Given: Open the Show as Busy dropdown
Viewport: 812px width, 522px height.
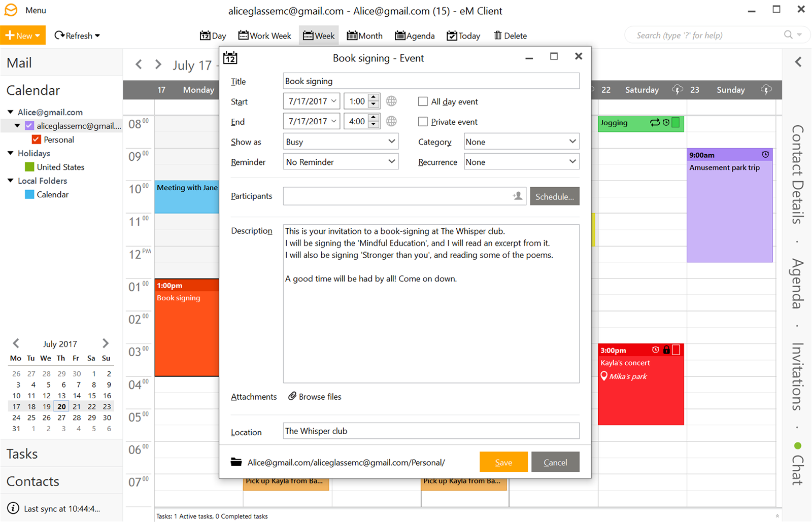Looking at the screenshot, I should [x=340, y=141].
